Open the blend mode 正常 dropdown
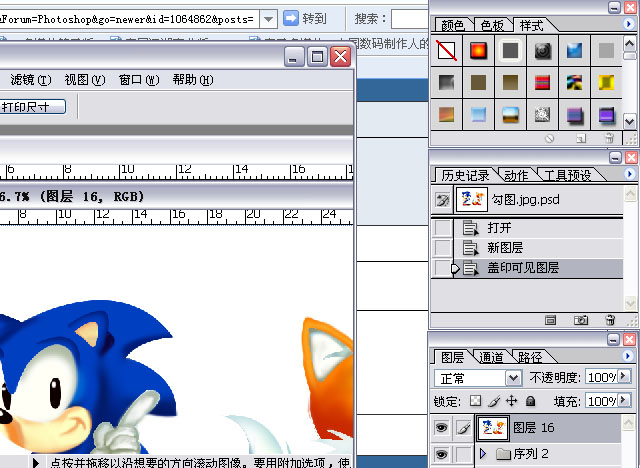This screenshot has width=640, height=468. pos(513,378)
